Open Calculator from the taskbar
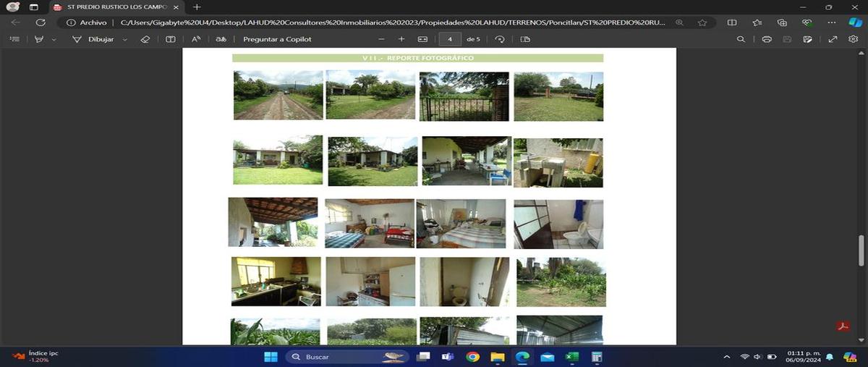Image resolution: width=868 pixels, height=367 pixels. [597, 357]
